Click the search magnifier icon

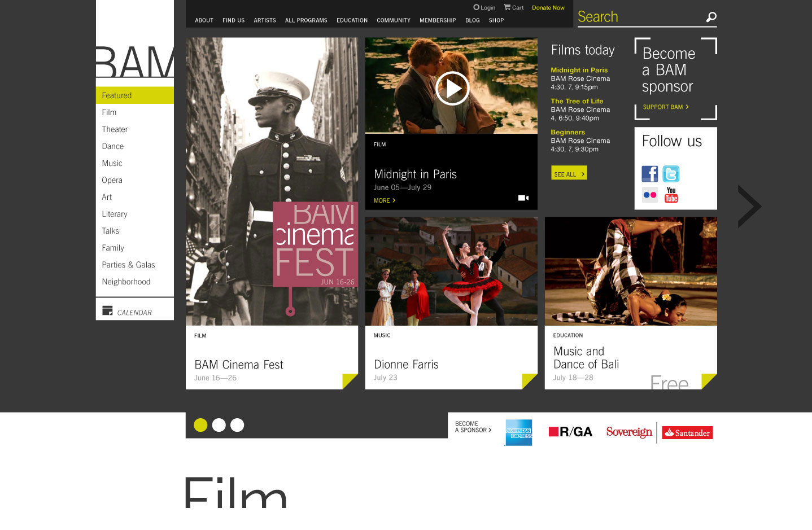pyautogui.click(x=711, y=17)
